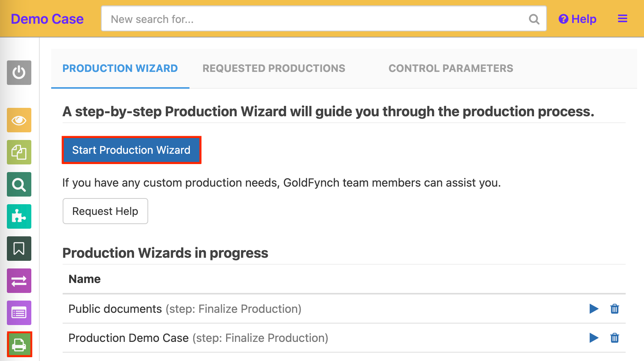Image resolution: width=644 pixels, height=361 pixels.
Task: Open the Help link
Action: 578,19
